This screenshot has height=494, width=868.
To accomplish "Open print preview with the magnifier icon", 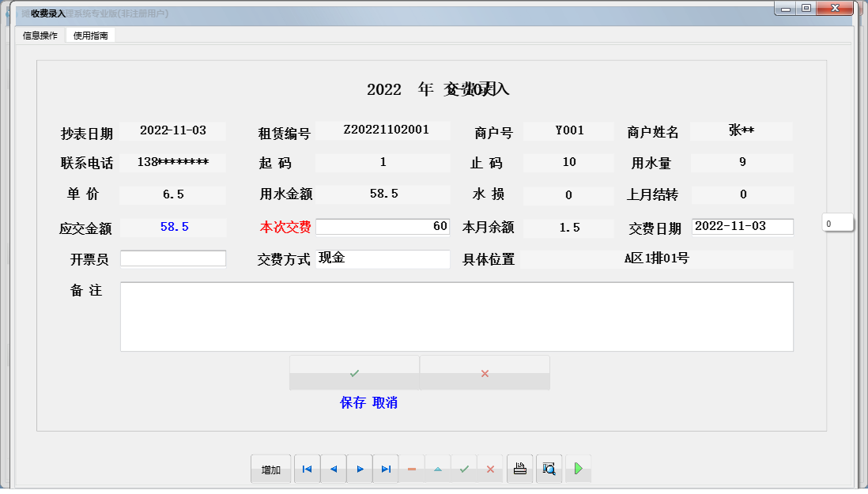I will (x=549, y=469).
